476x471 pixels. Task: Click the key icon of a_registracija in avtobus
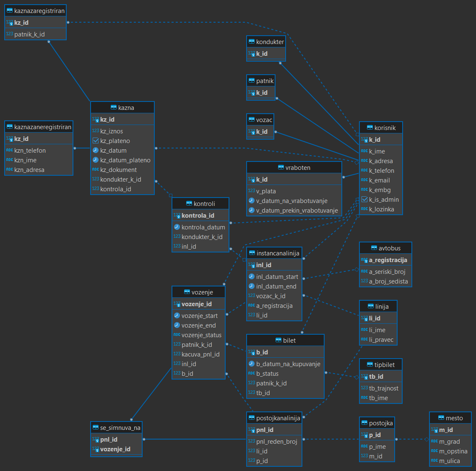[x=364, y=260]
